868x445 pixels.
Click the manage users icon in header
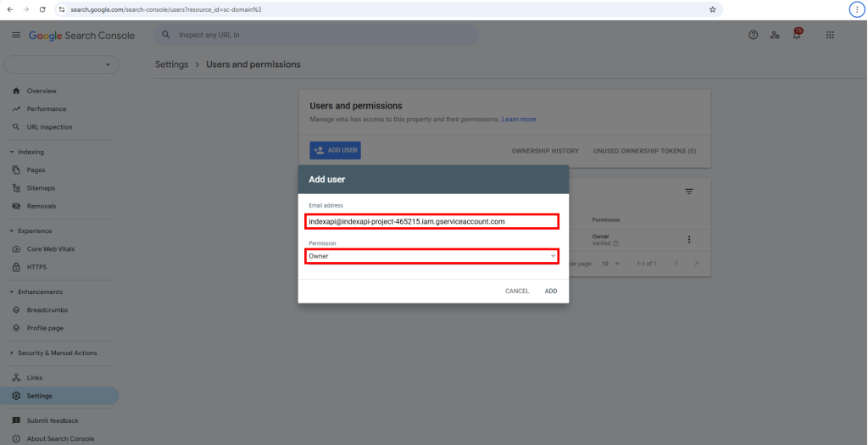click(775, 36)
